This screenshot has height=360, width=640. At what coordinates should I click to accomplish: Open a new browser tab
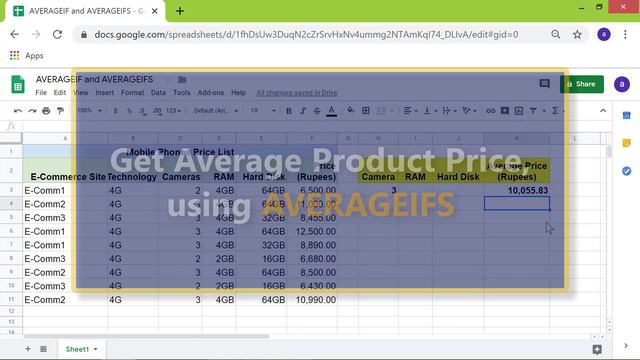(x=180, y=11)
